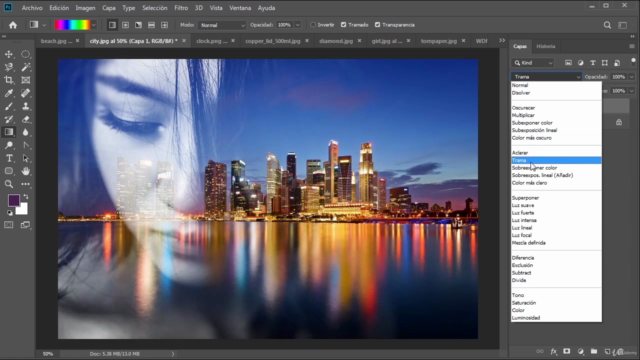Open the Kind layer filter dropdown
640x360 pixels.
pos(533,63)
